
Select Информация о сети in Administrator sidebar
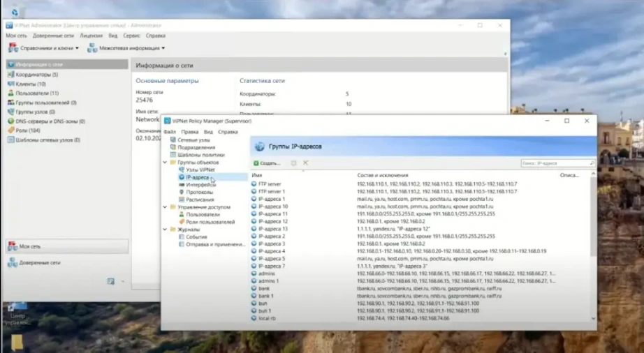pyautogui.click(x=67, y=64)
